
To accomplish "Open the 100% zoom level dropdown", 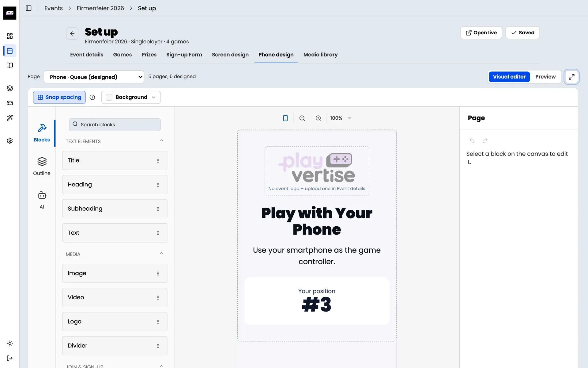I will click(x=341, y=118).
